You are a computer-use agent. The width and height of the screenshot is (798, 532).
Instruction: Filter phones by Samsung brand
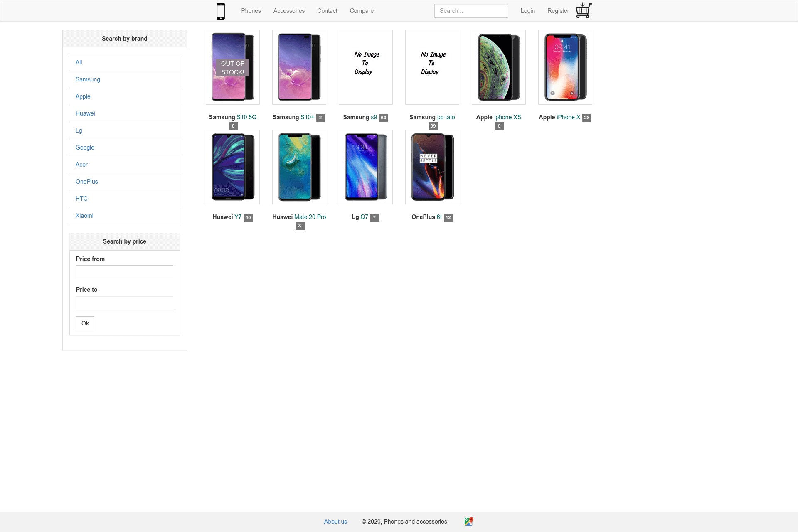pos(125,79)
